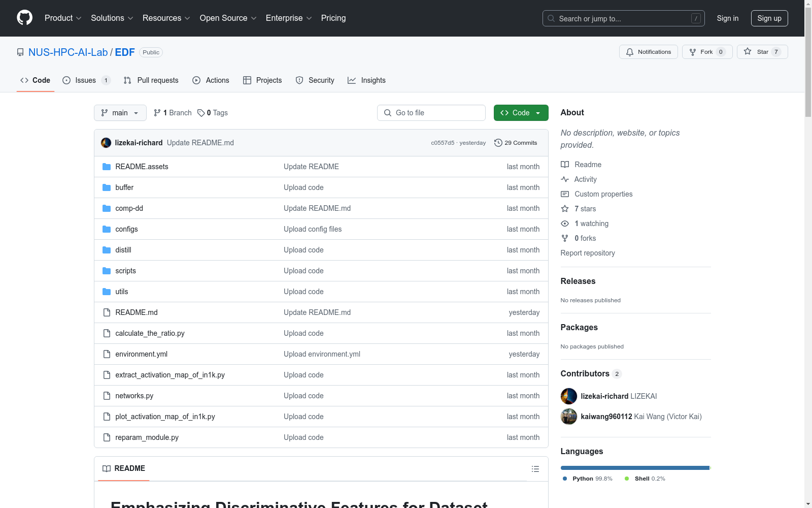Click lizekai-richard's avatar in Contributors
812x508 pixels.
coord(568,396)
